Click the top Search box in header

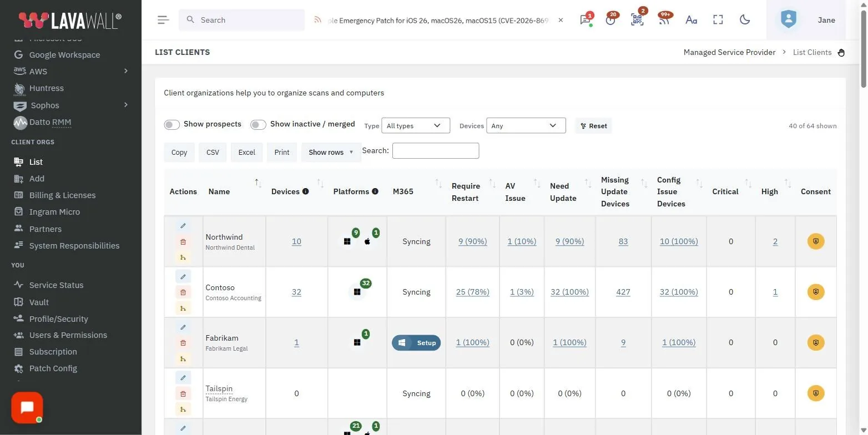tap(241, 20)
